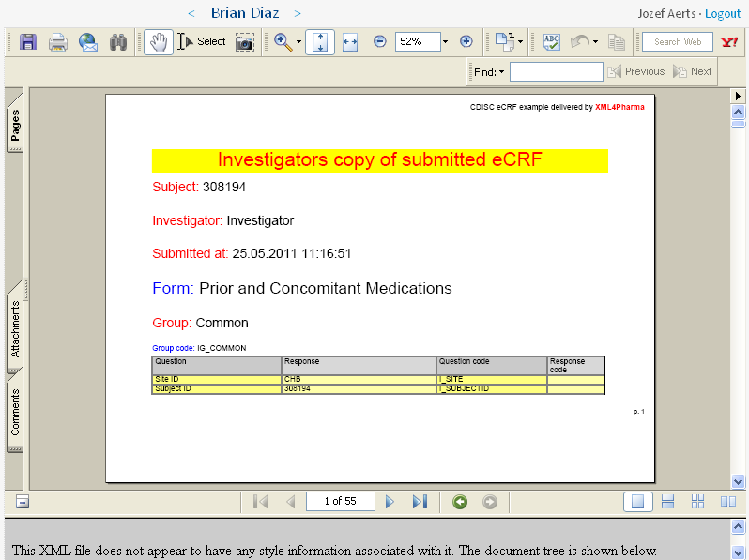
Task: Click the Brian Diaz name link
Action: tap(244, 13)
